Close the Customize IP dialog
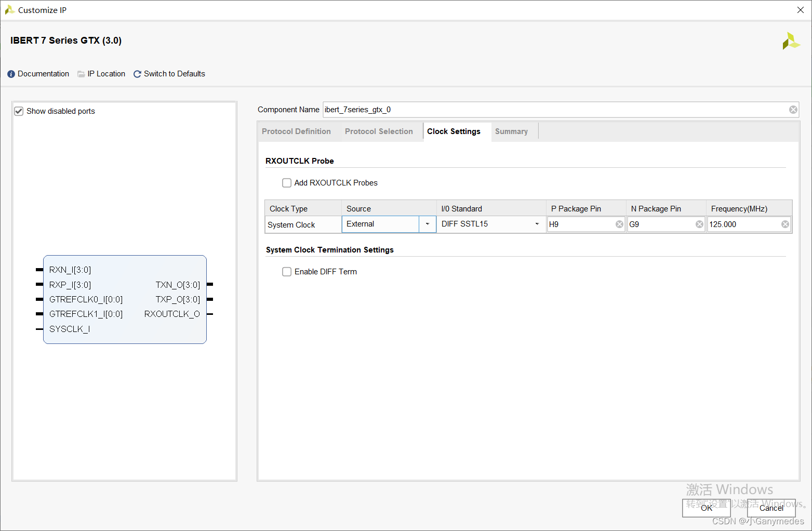The height and width of the screenshot is (531, 812). [801, 10]
